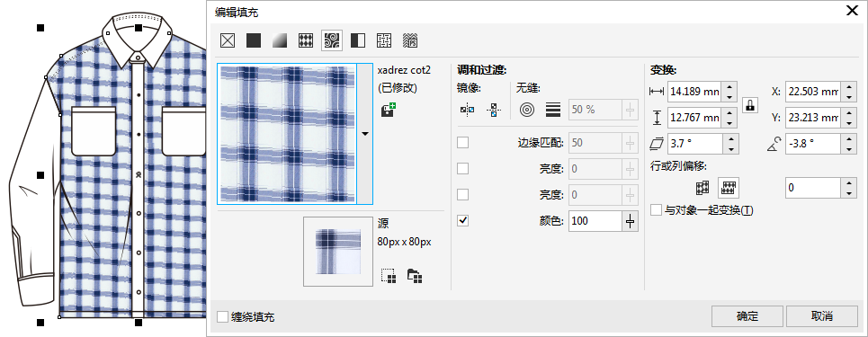Mirror tiles vertically

493,111
